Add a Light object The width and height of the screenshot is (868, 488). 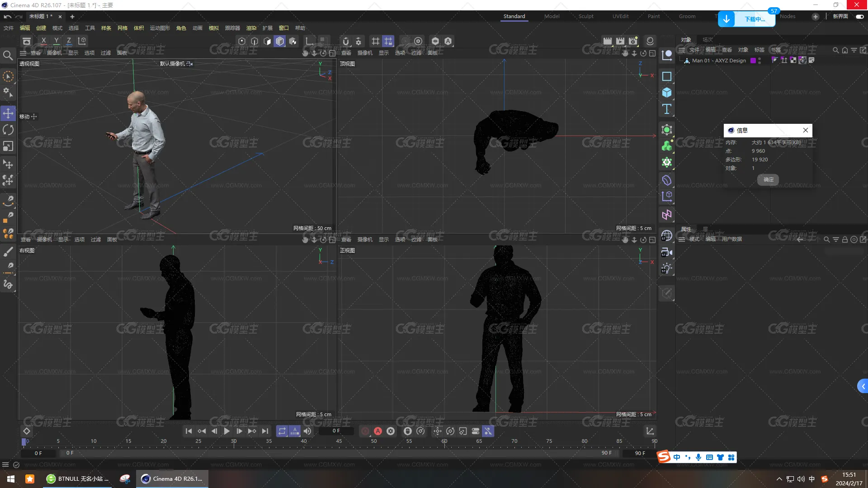click(667, 268)
